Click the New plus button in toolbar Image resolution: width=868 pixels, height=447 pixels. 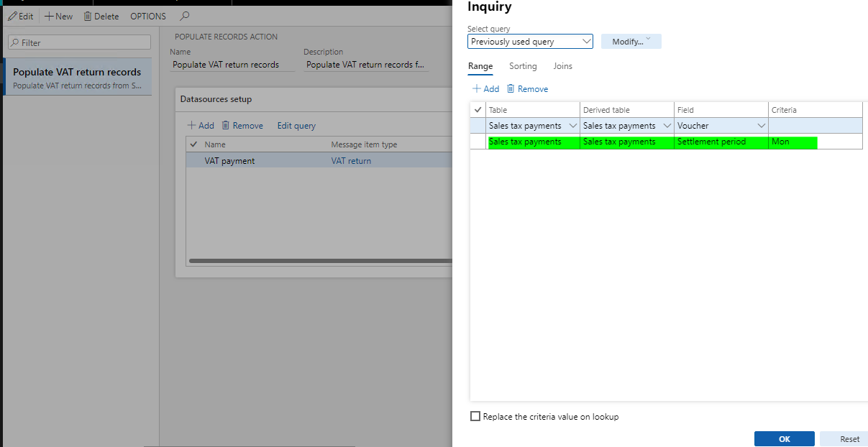click(59, 16)
